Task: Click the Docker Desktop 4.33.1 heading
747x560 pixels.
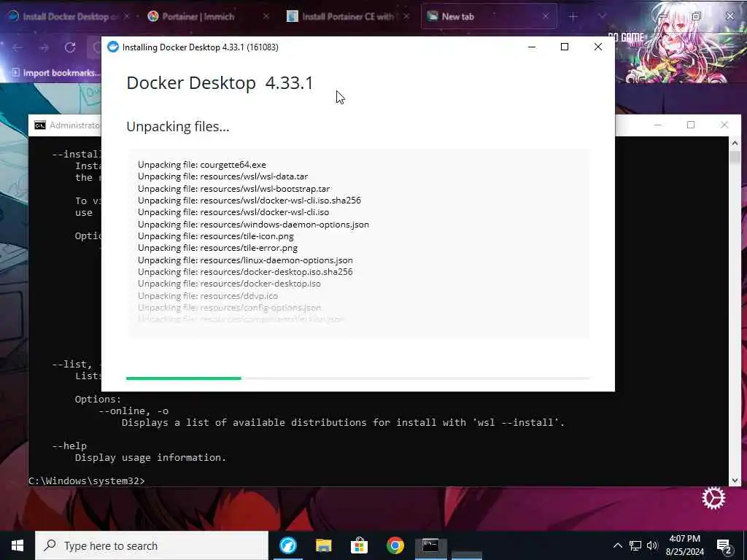Action: pyautogui.click(x=220, y=83)
